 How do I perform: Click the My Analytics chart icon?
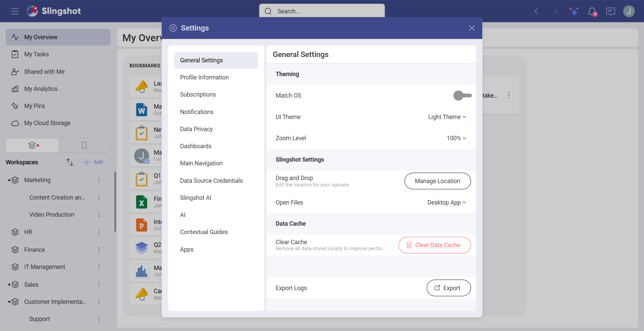tap(15, 89)
